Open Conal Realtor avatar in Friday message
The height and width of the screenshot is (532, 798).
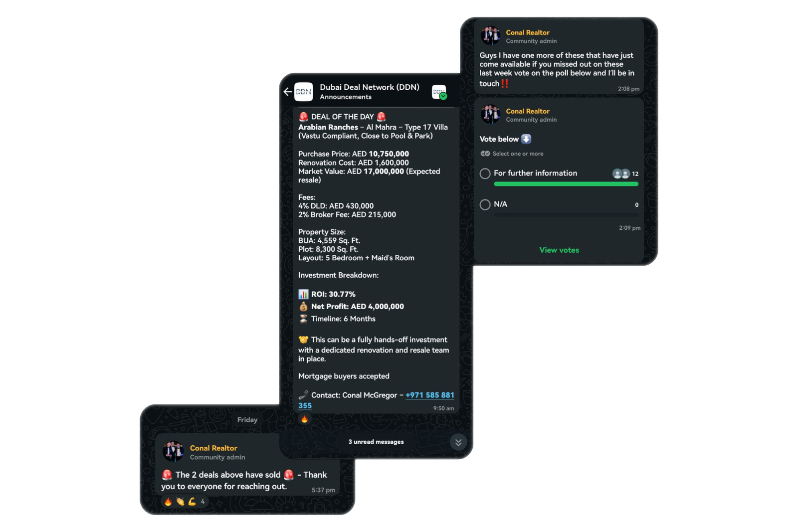click(173, 452)
